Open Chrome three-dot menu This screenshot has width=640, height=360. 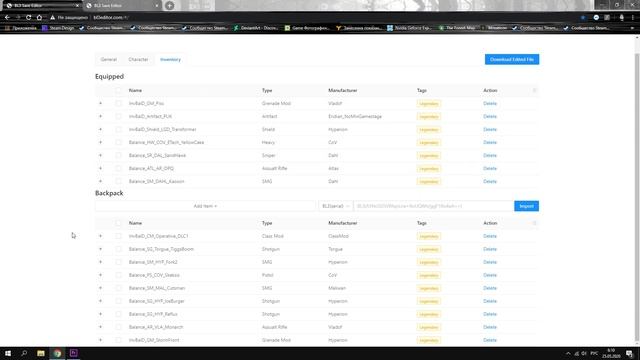point(633,18)
